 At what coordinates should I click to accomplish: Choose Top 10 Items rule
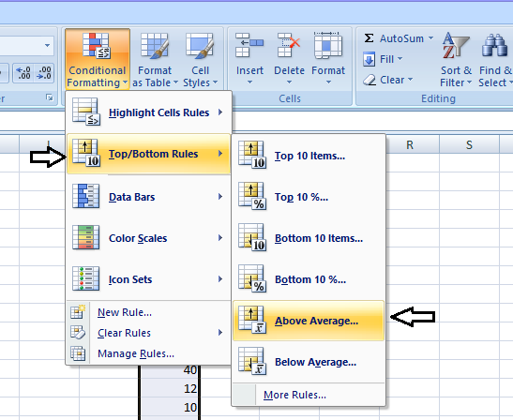[309, 156]
